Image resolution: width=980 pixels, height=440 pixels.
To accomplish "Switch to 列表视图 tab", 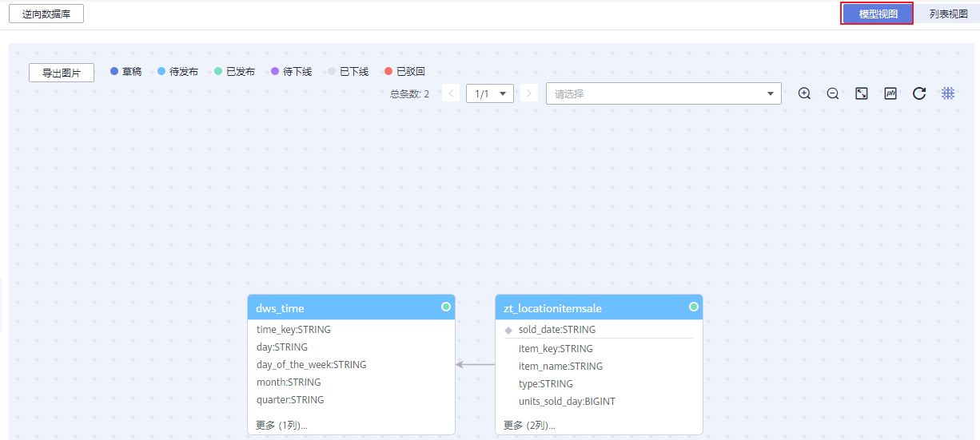I will pos(948,14).
